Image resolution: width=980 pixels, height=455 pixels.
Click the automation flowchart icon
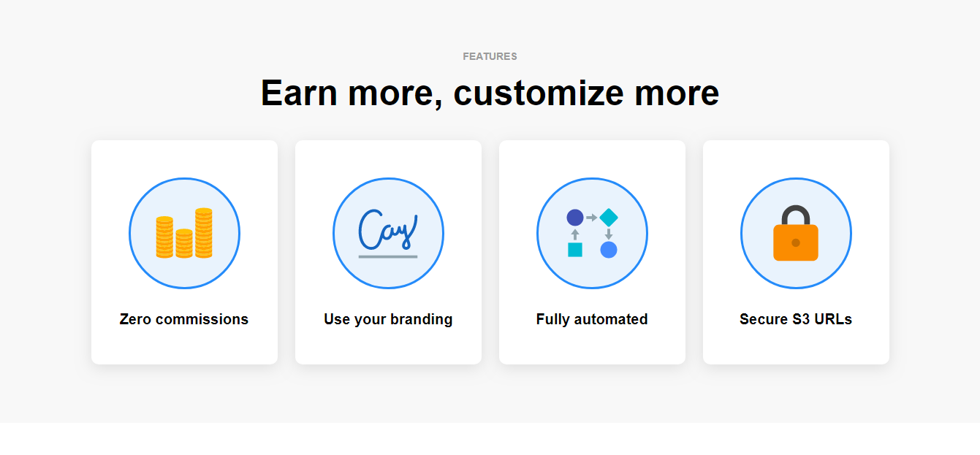[592, 234]
